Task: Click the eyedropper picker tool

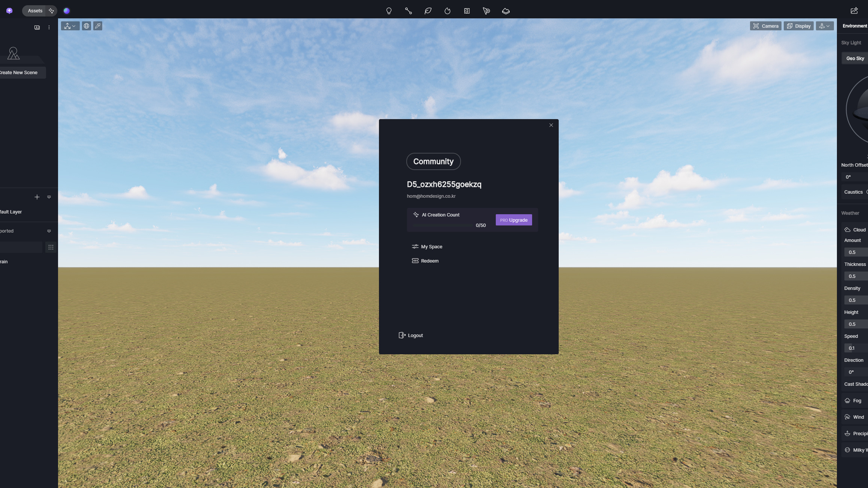Action: click(x=98, y=26)
